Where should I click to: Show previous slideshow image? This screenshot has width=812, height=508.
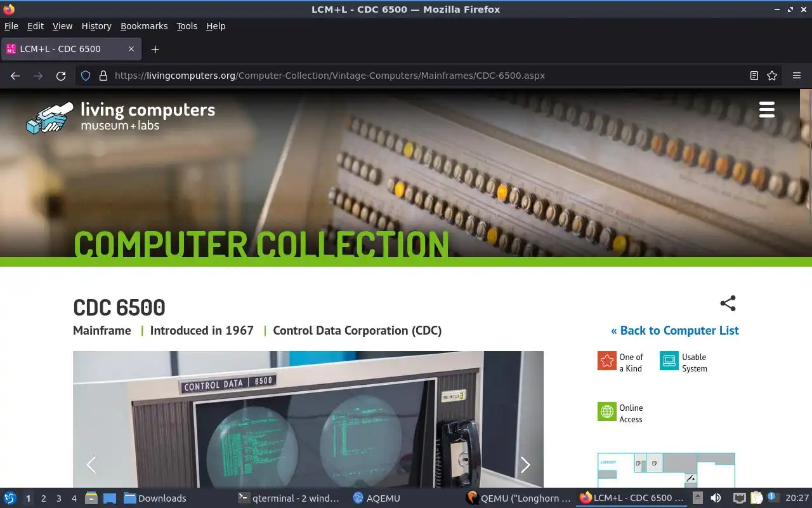[91, 465]
